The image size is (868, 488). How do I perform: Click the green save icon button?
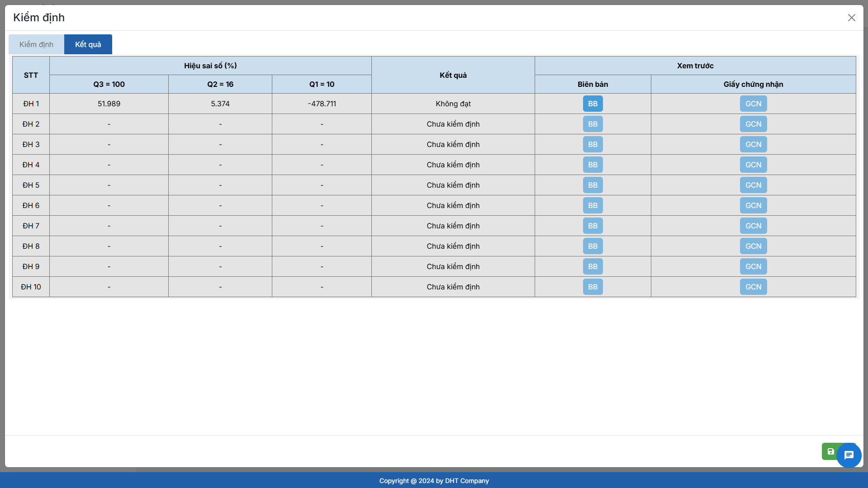coord(830,451)
